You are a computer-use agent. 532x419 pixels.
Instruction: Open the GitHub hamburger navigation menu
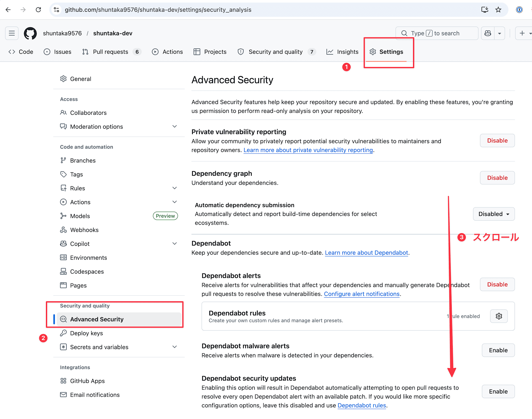(12, 33)
